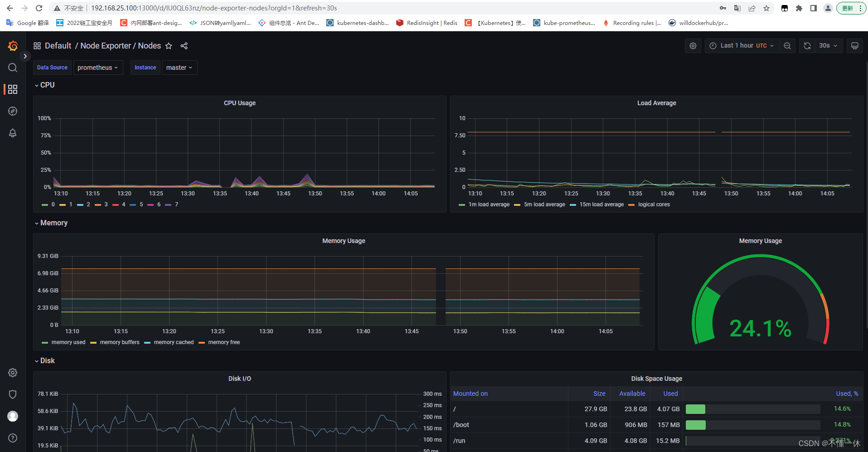Screen dimensions: 868x452
Task: Select the /boot mount row
Action: point(656,425)
